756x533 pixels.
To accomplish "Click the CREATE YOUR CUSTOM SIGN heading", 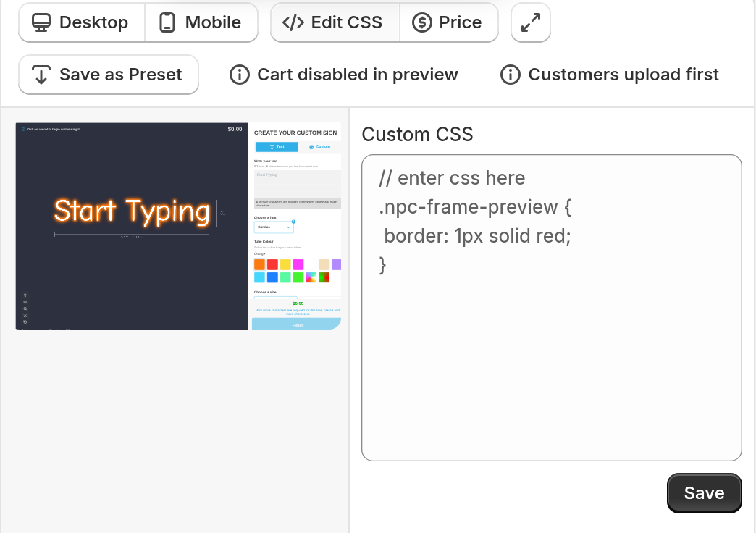I will coord(295,133).
